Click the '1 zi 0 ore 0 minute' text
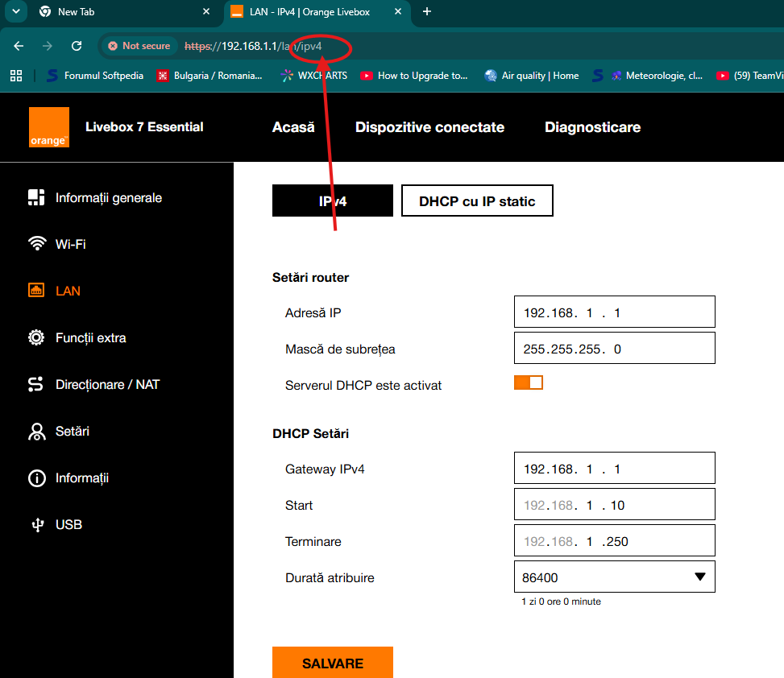Image resolution: width=784 pixels, height=678 pixels. (x=561, y=602)
